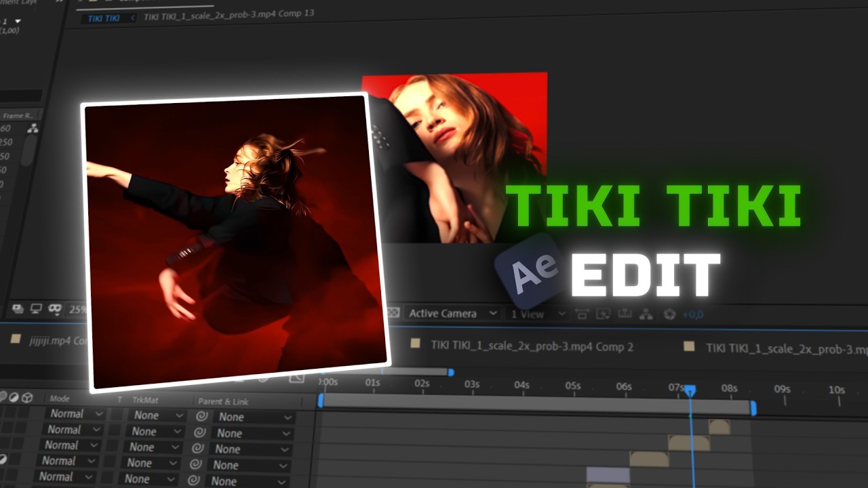Open the fourth row's Parent None dropdown
The width and height of the screenshot is (868, 488).
(x=249, y=465)
